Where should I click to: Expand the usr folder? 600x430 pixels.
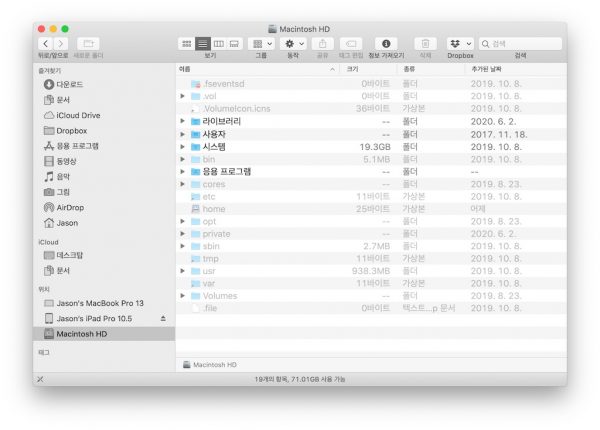coord(183,271)
